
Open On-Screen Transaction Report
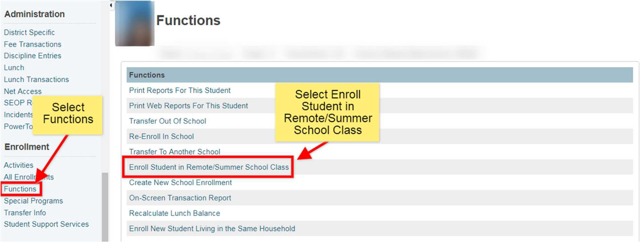180,198
